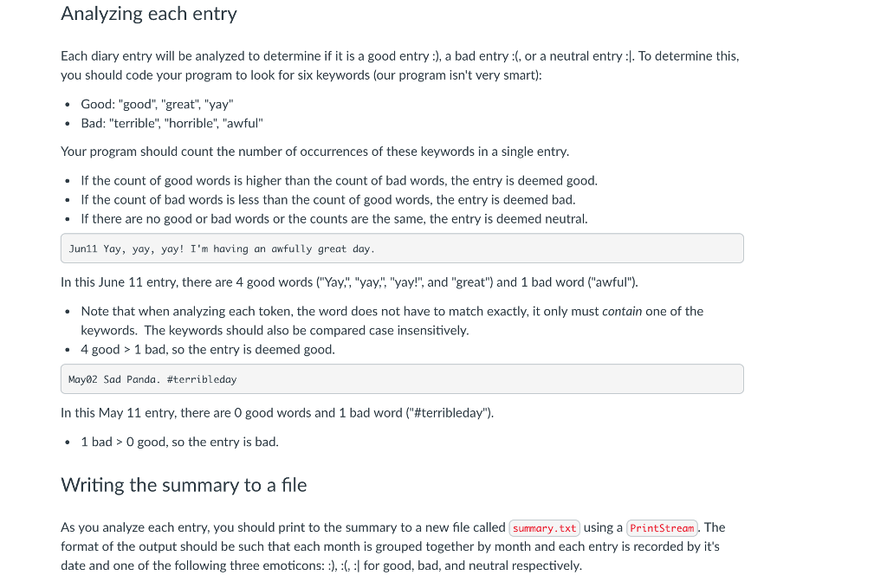Click the bullet stating entry is deemed bad
Screen dimensions: 887x588
[328, 199]
